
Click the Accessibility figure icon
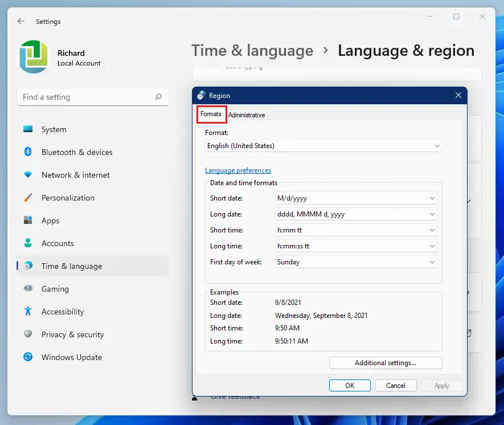pos(28,311)
